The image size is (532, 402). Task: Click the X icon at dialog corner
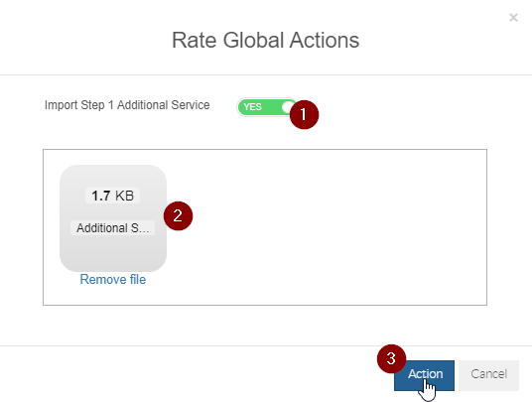(x=513, y=17)
